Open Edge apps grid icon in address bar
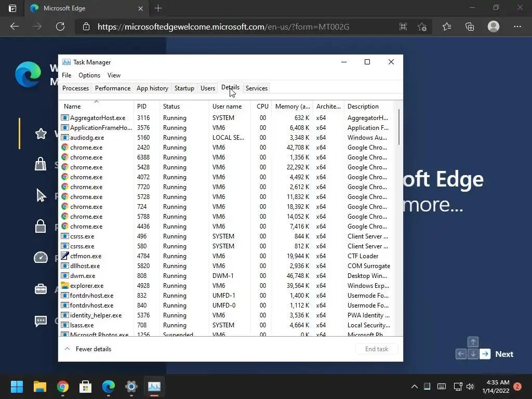Image resolution: width=532 pixels, height=399 pixels. click(403, 26)
